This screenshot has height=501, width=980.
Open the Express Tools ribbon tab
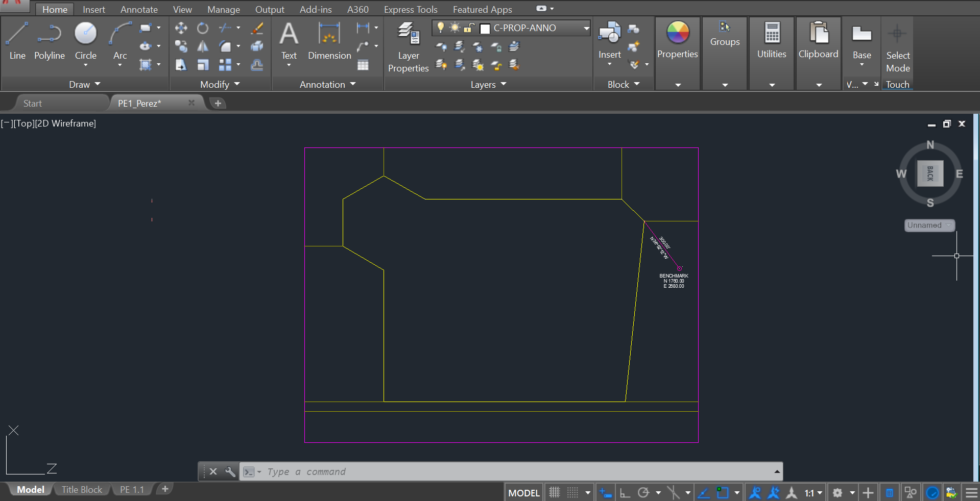[x=411, y=9]
